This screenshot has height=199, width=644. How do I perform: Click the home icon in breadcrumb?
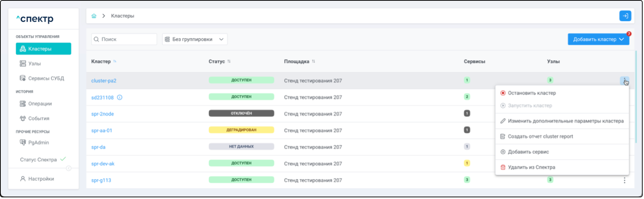pos(94,16)
